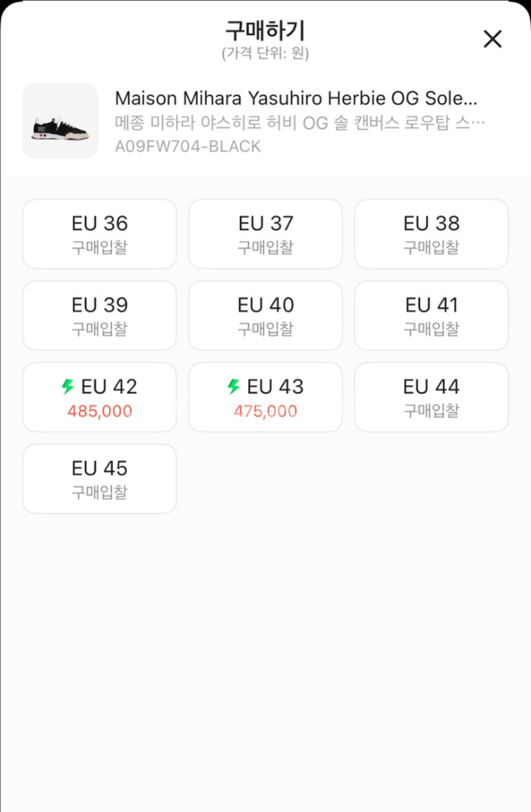Screen dimensions: 531x812
Task: Tap the green lightning icon on EU 42
Action: coord(68,387)
